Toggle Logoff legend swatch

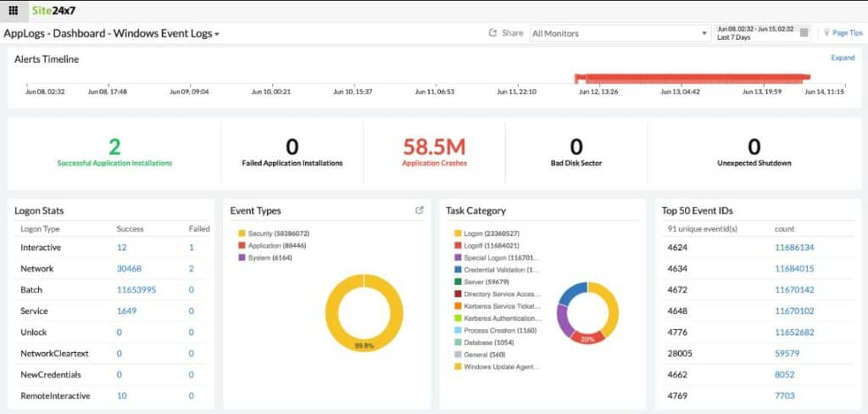(x=457, y=245)
